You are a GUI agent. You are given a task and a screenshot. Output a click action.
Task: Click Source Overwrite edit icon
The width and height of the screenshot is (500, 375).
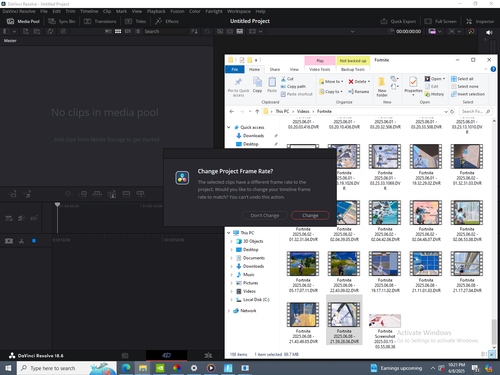[141, 194]
